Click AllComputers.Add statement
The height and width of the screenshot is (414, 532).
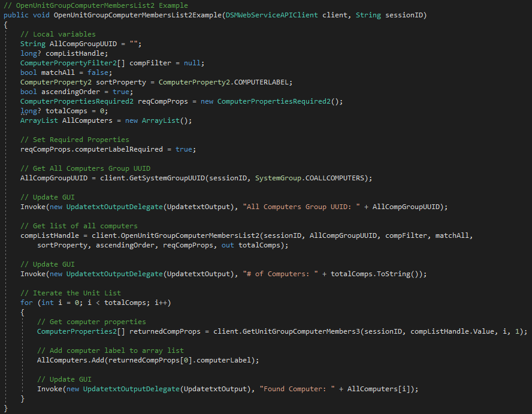[148, 360]
